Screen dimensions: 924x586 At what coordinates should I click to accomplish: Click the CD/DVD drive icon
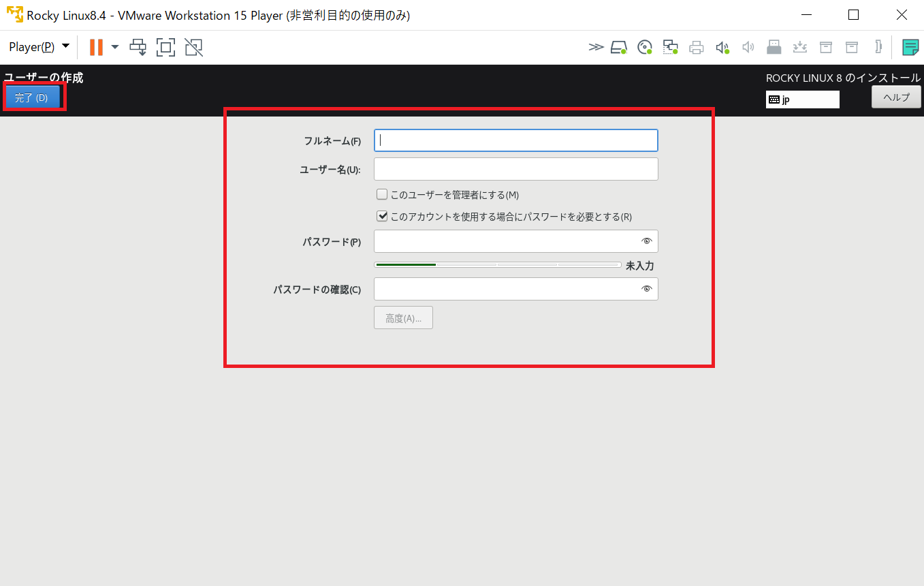645,47
